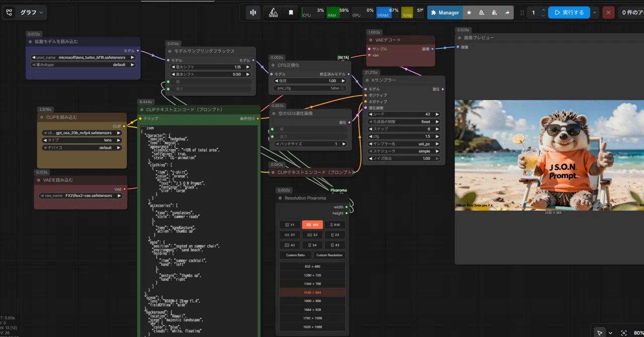
Task: Open the グラフ dropdown menu
Action: pyautogui.click(x=31, y=13)
